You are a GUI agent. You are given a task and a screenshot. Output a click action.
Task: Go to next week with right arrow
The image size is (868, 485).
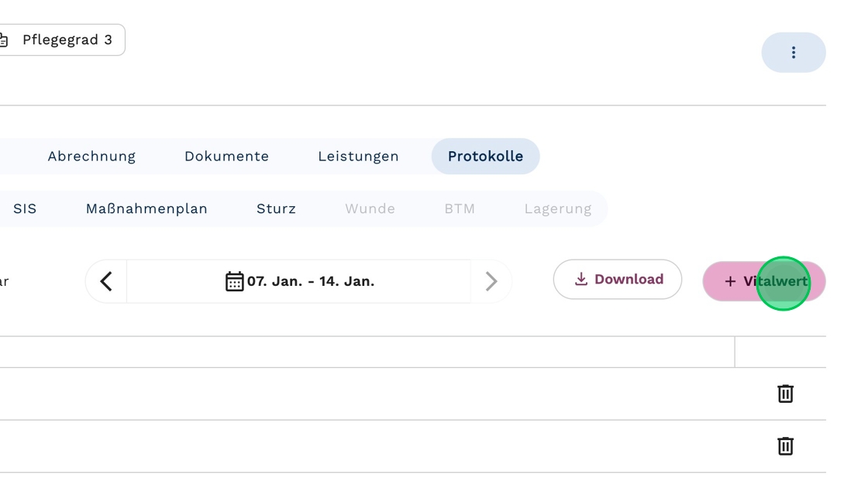[491, 281]
